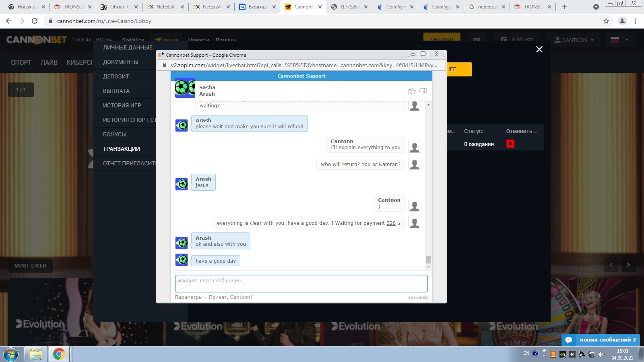644x362 pixels.
Task: Open the volume control in system tray
Action: pyautogui.click(x=601, y=354)
